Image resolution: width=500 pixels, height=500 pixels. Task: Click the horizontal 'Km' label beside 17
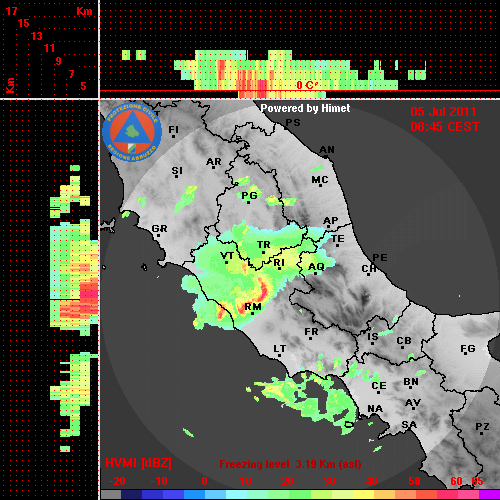84,11
